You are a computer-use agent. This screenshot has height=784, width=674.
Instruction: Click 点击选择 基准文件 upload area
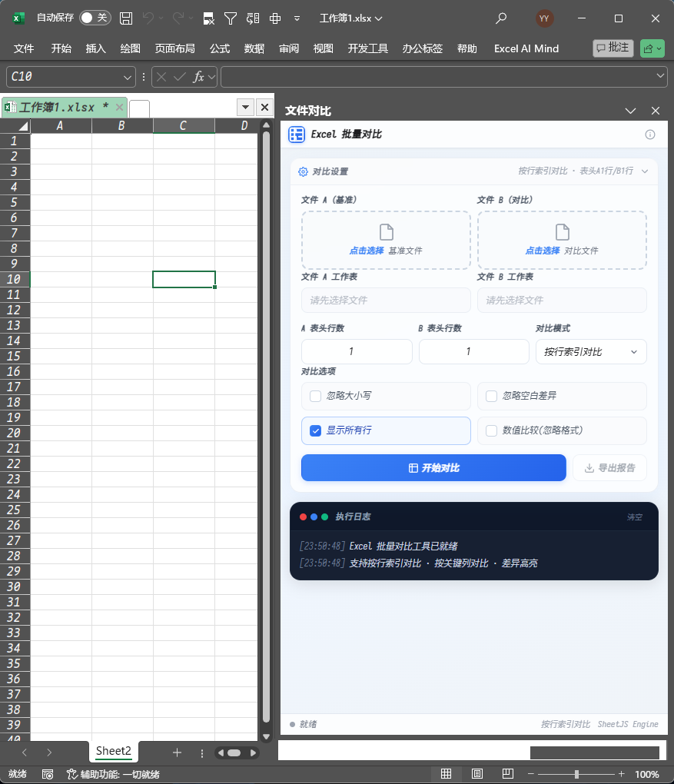tap(386, 240)
